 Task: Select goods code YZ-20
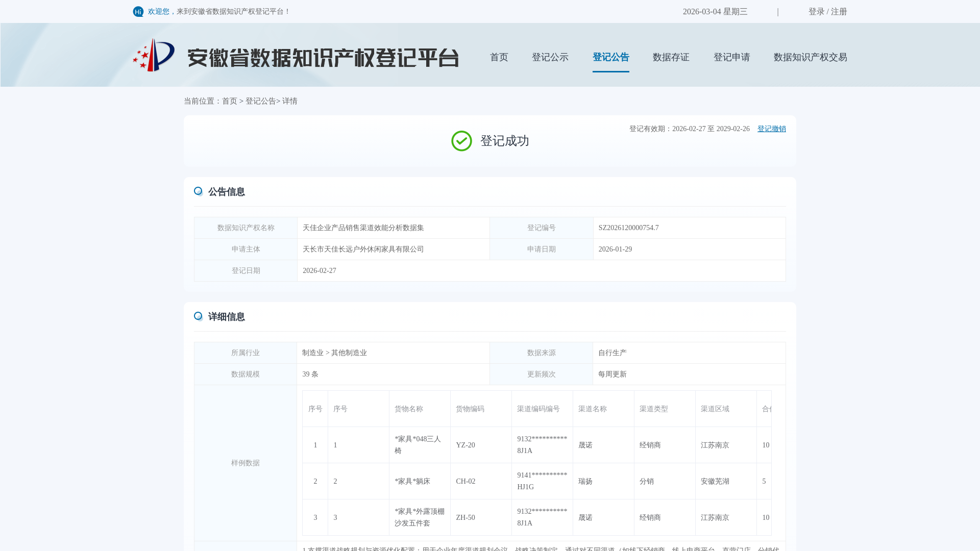[465, 445]
